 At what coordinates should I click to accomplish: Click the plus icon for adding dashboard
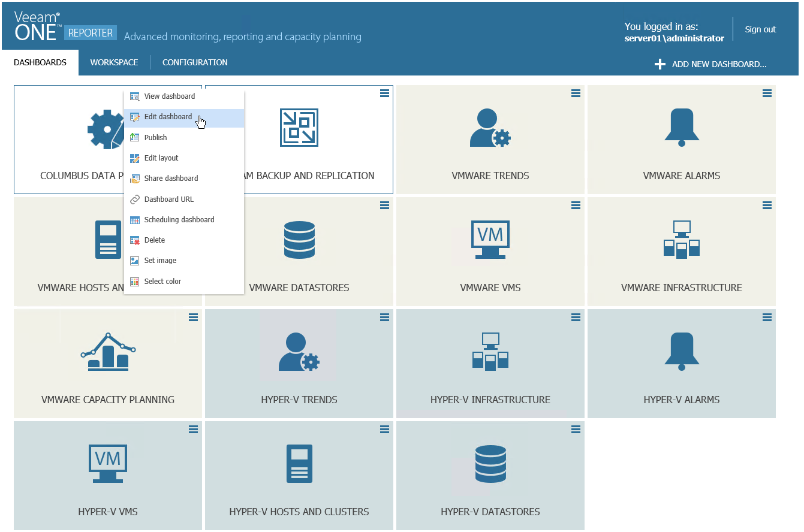660,64
